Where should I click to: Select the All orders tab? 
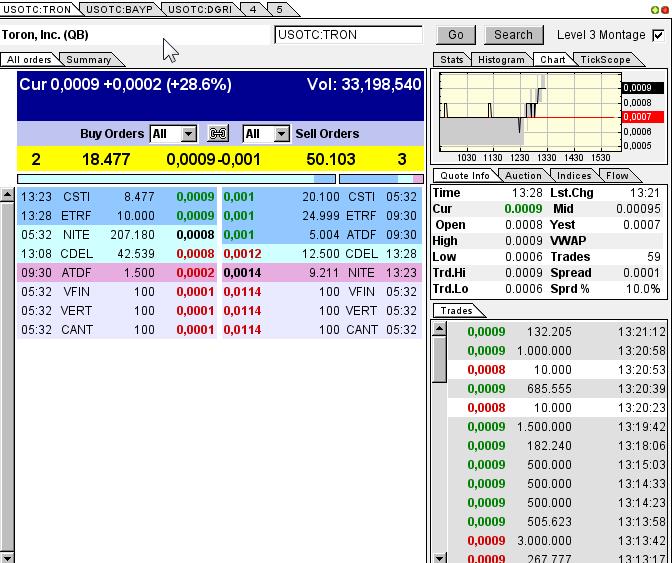coord(29,60)
